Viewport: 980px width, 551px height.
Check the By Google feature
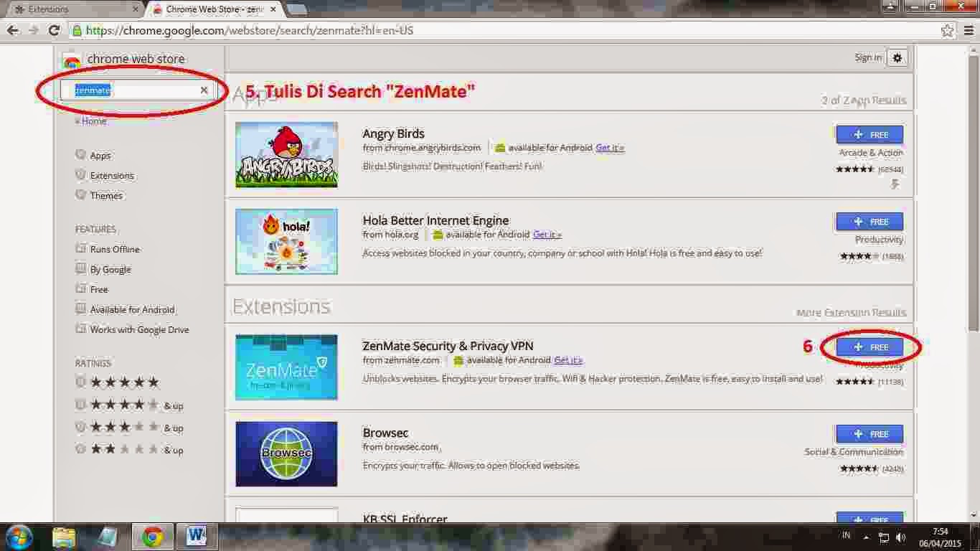[80, 269]
